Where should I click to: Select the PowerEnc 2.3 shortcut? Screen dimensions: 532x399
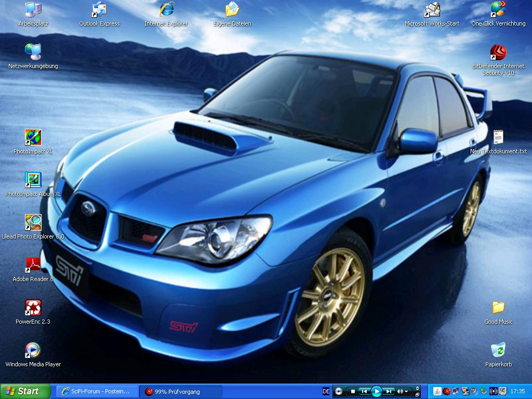pos(33,308)
